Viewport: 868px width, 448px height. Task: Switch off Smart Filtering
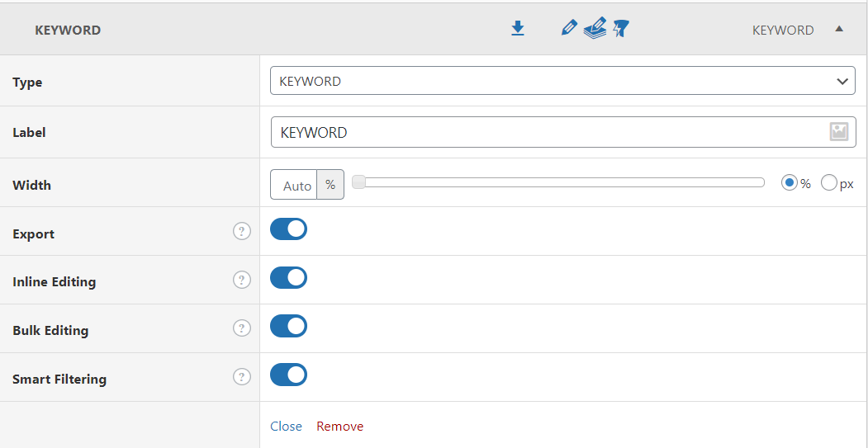[289, 375]
